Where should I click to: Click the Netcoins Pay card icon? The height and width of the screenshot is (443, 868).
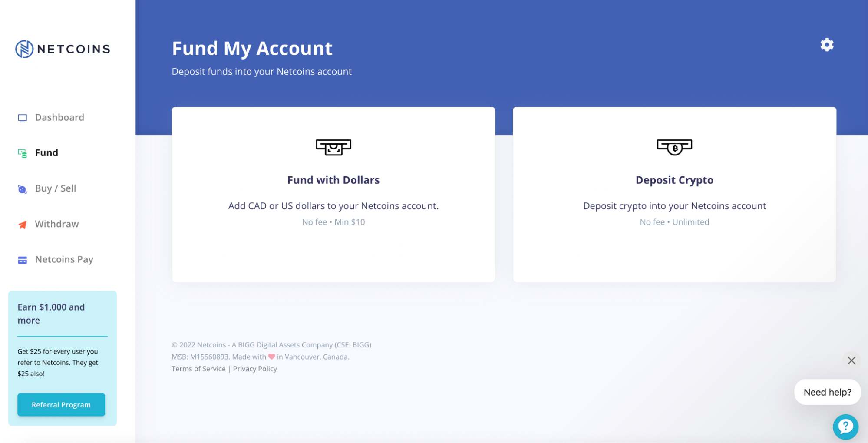click(22, 260)
